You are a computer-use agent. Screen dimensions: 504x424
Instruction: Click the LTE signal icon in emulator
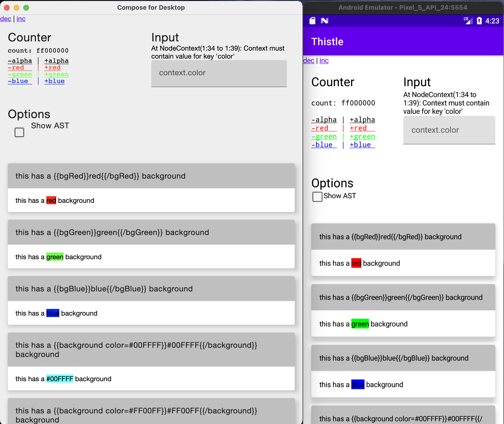click(468, 21)
